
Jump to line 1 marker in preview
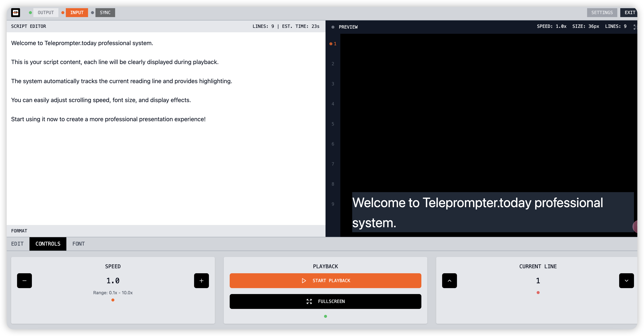coord(333,44)
